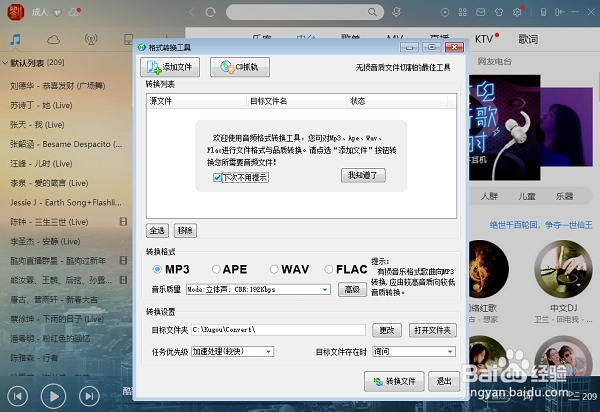The height and width of the screenshot is (412, 600).
Task: Open the settings gear icon in header
Action: 517,12
